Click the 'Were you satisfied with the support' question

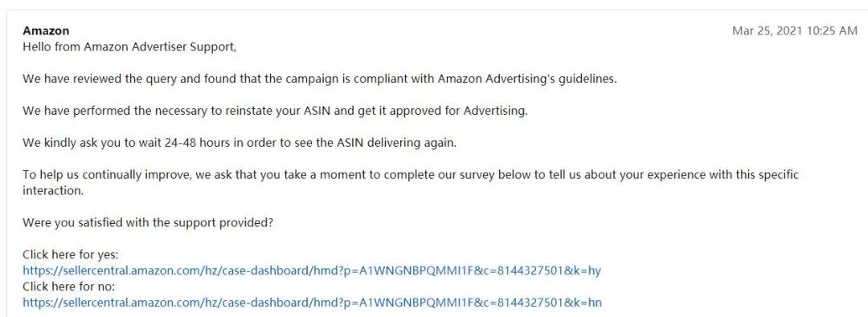(x=149, y=223)
